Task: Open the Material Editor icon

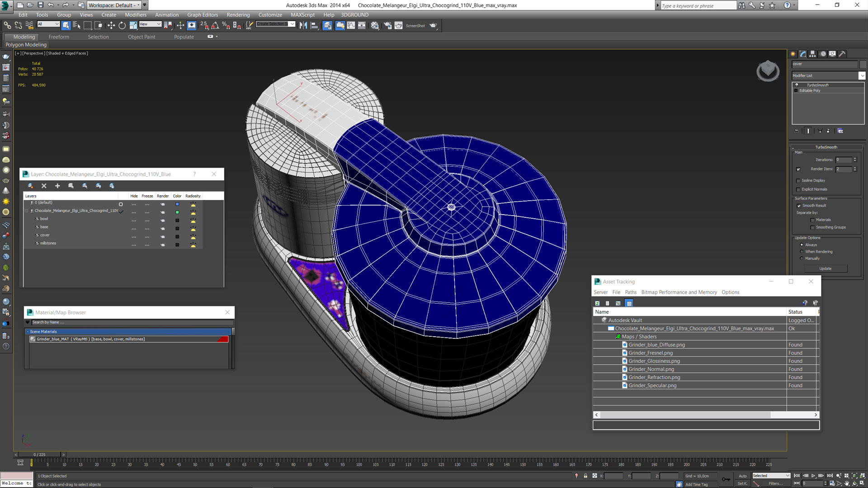Action: 375,25
